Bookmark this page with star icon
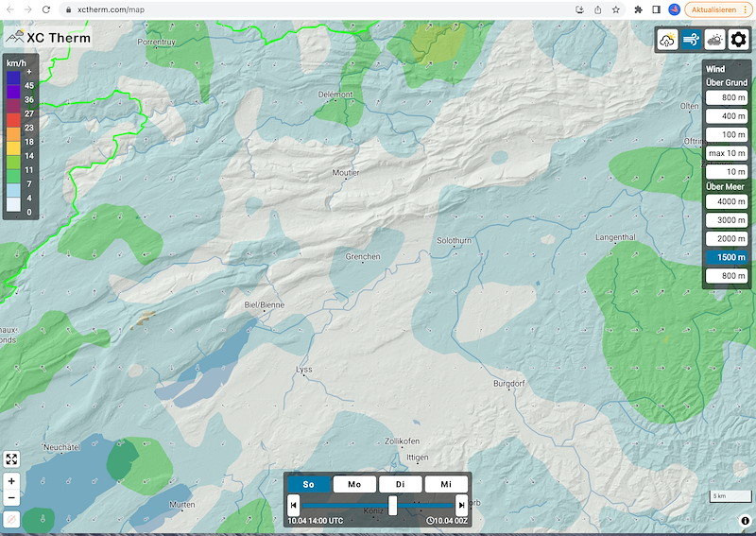Image resolution: width=756 pixels, height=536 pixels. [616, 9]
